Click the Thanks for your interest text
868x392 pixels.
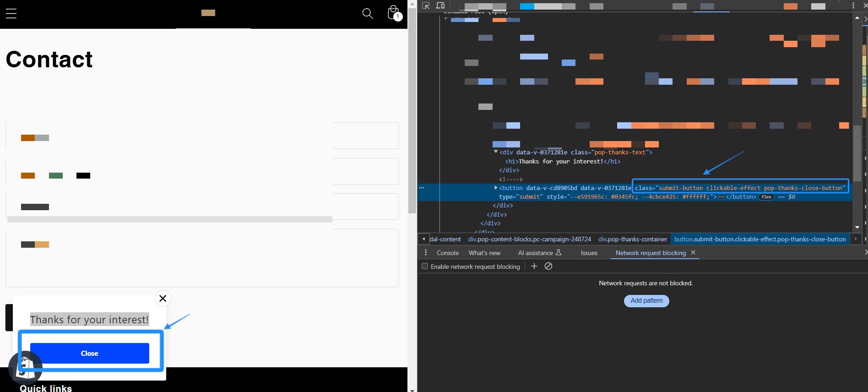[x=90, y=319]
